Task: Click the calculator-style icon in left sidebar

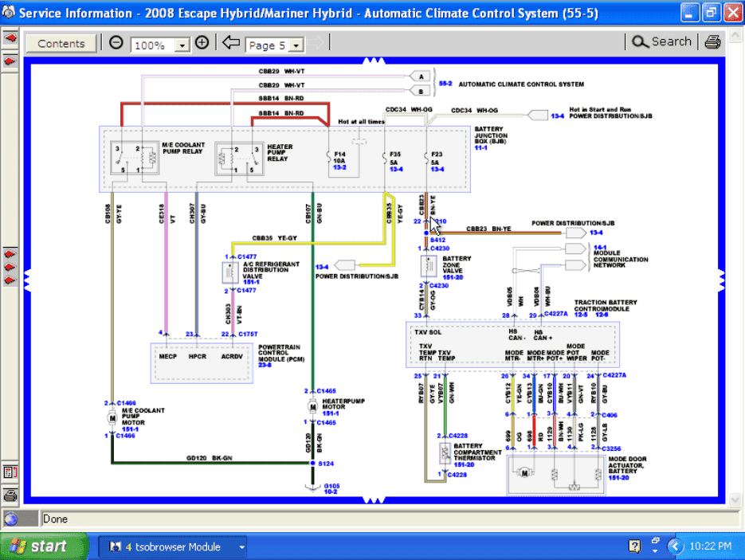Action: click(x=10, y=472)
